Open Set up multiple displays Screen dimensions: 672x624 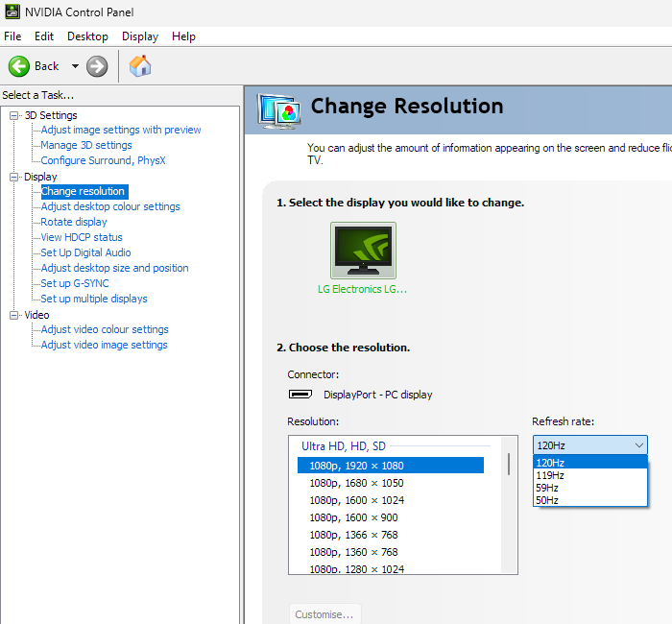pos(94,299)
